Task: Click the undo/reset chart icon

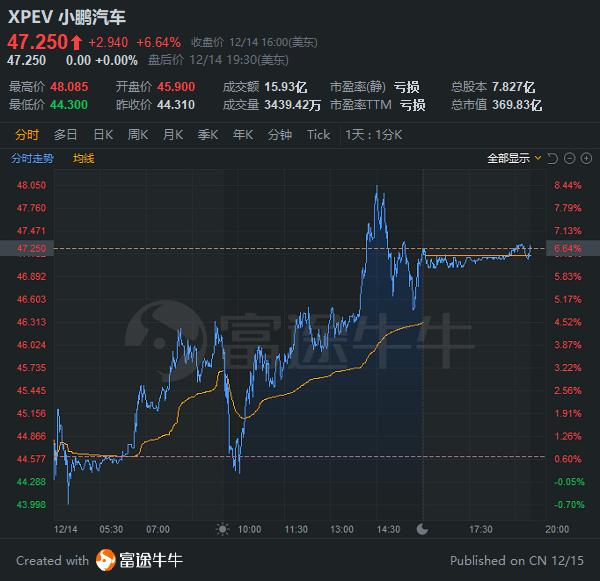Action: (x=553, y=158)
